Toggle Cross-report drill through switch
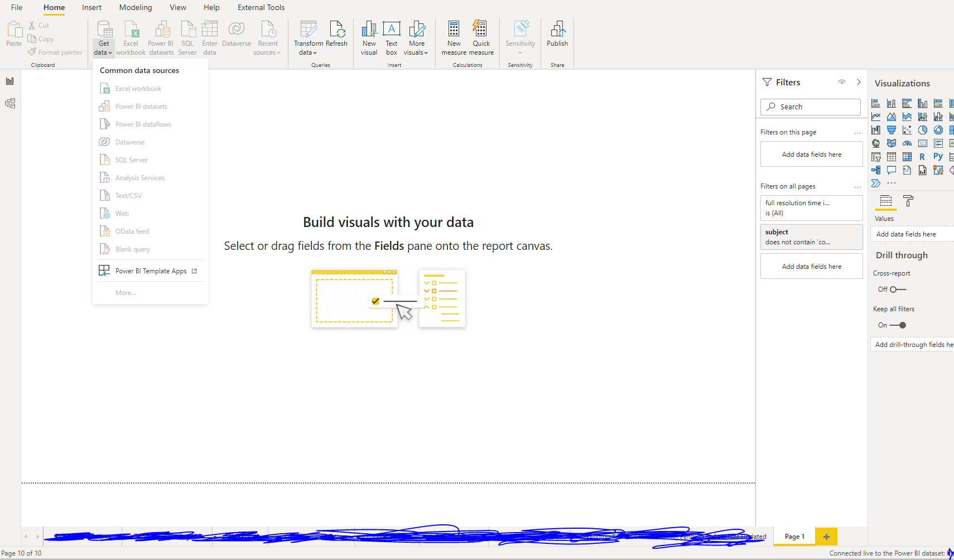 click(898, 289)
